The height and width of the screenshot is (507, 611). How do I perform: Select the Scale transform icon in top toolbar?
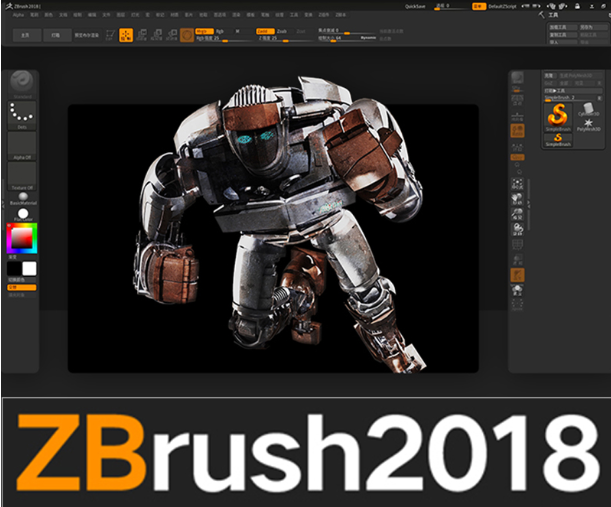click(157, 35)
